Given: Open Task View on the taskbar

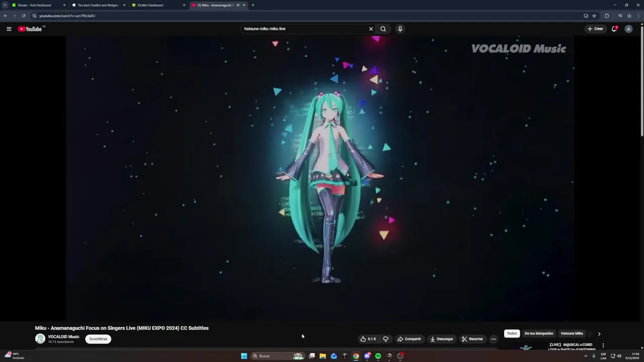Looking at the screenshot, I should click(x=312, y=356).
